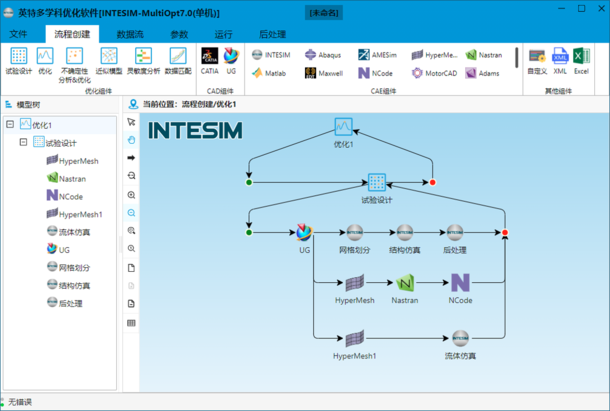This screenshot has width=610, height=411.
Task: Click the 无错误 status bar message
Action: pos(20,402)
